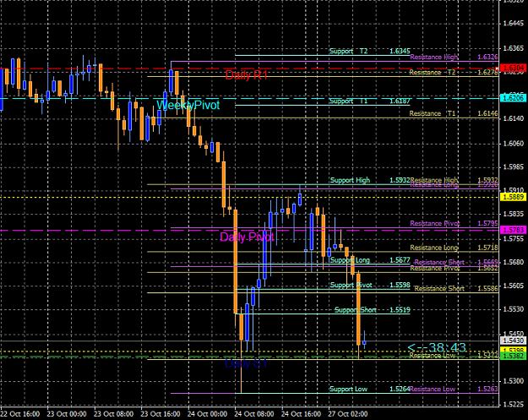Screen dimensions: 528x420
Task: Click the Support Long value 1.5677
Action: tap(400, 260)
